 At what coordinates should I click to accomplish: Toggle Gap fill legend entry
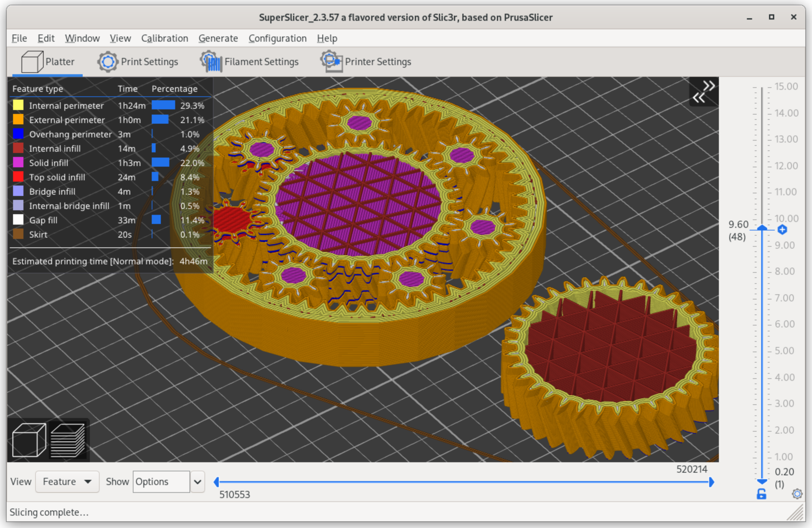pyautogui.click(x=108, y=220)
